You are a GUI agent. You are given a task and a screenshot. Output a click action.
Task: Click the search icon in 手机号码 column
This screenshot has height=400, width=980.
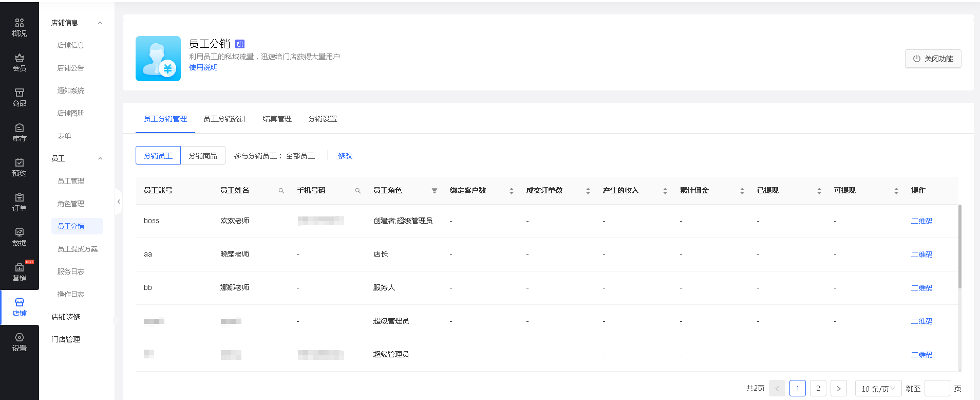[358, 191]
